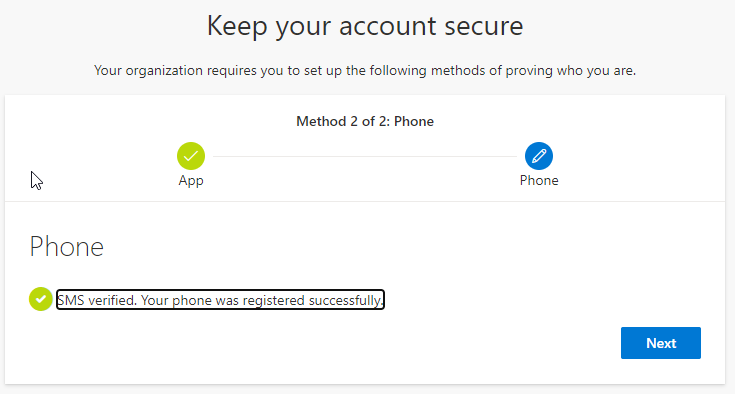735x394 pixels.
Task: Click the 'SMS verified' words
Action: [x=97, y=300]
